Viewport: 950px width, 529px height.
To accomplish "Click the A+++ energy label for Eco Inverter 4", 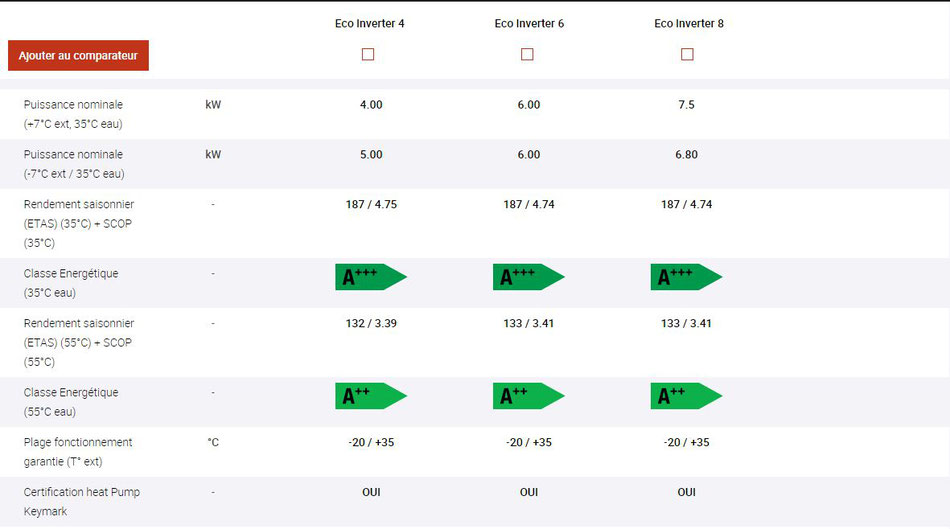I will tap(371, 277).
